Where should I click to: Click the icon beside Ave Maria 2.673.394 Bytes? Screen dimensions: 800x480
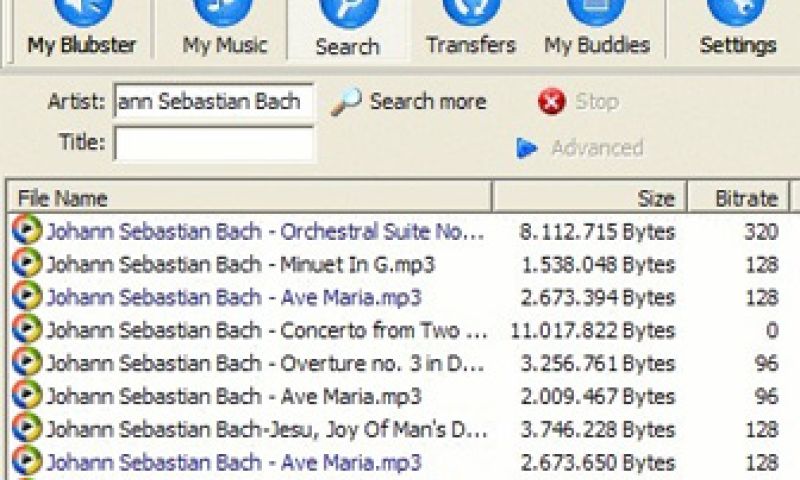click(x=27, y=296)
